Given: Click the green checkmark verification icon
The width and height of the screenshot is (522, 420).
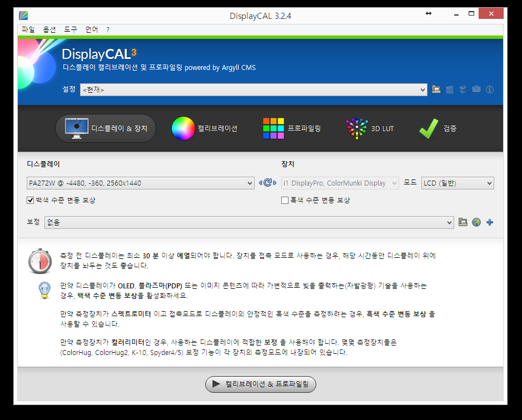Looking at the screenshot, I should (429, 128).
